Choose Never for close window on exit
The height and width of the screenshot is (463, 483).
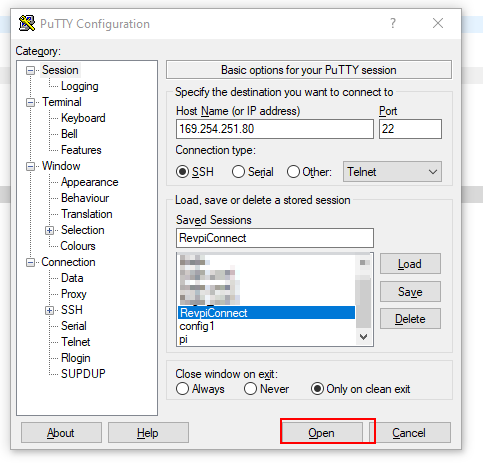pyautogui.click(x=250, y=389)
